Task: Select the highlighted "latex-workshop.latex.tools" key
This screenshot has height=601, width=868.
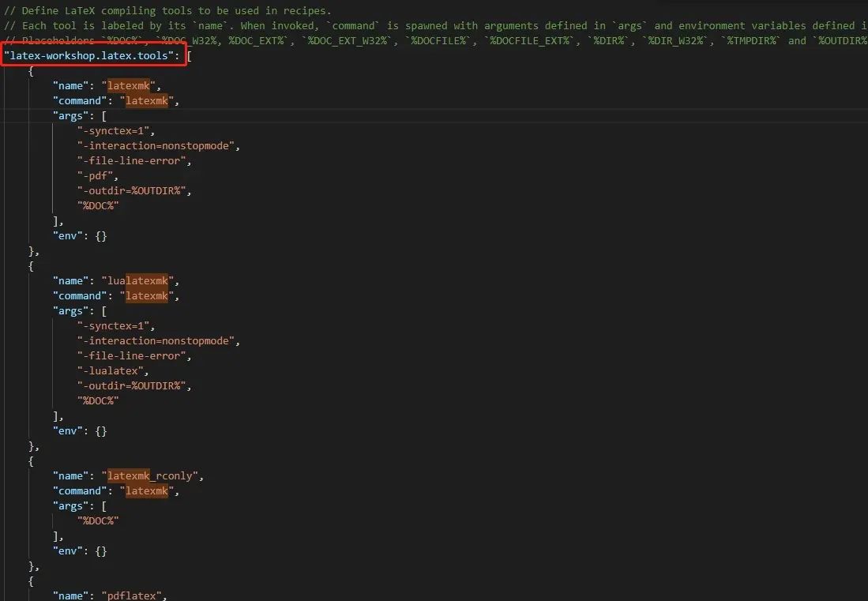Action: coord(88,55)
